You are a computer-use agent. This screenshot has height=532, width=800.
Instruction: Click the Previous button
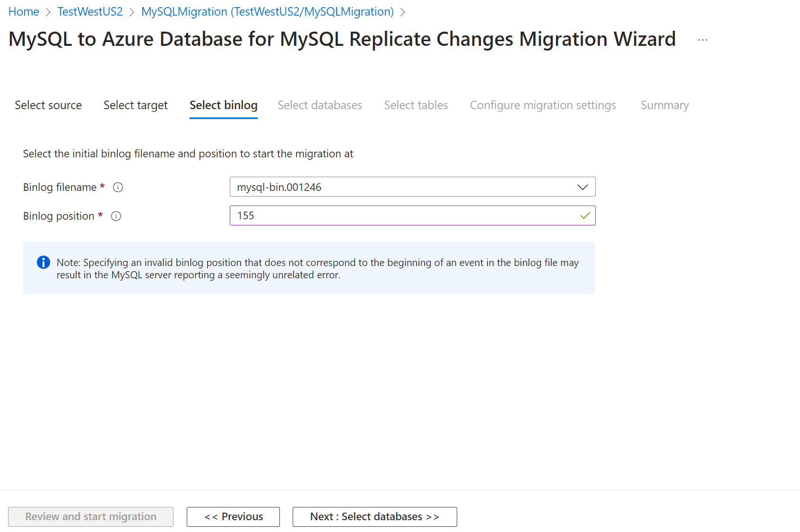(x=233, y=517)
